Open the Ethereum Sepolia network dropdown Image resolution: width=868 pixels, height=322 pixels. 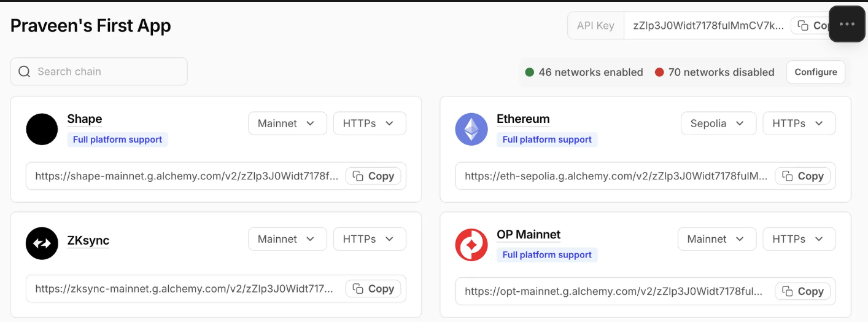[x=717, y=124]
